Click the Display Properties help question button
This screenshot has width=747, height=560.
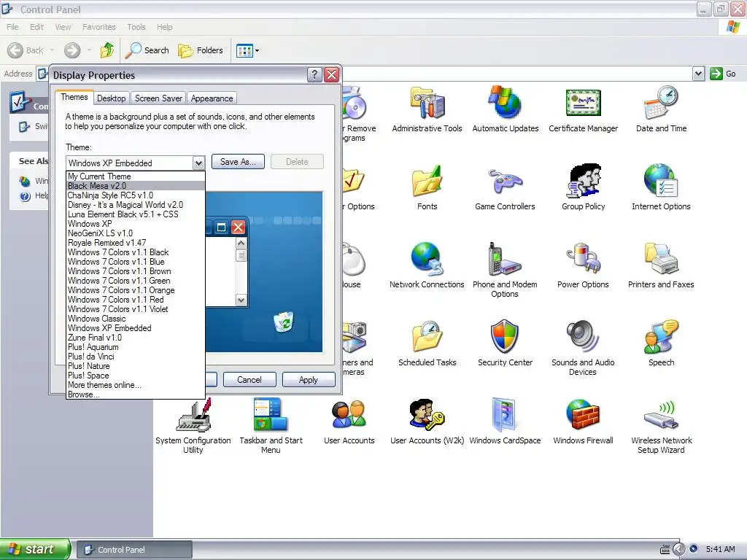pos(314,75)
